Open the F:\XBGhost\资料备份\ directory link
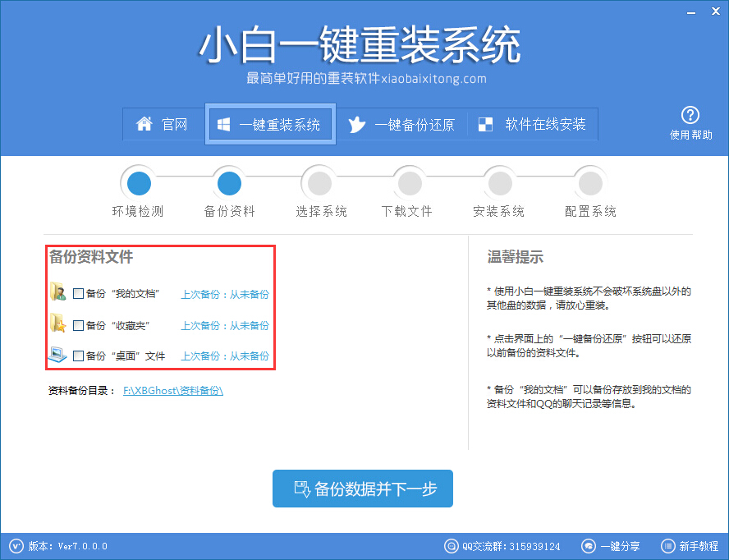Image resolution: width=729 pixels, height=560 pixels. 173,391
